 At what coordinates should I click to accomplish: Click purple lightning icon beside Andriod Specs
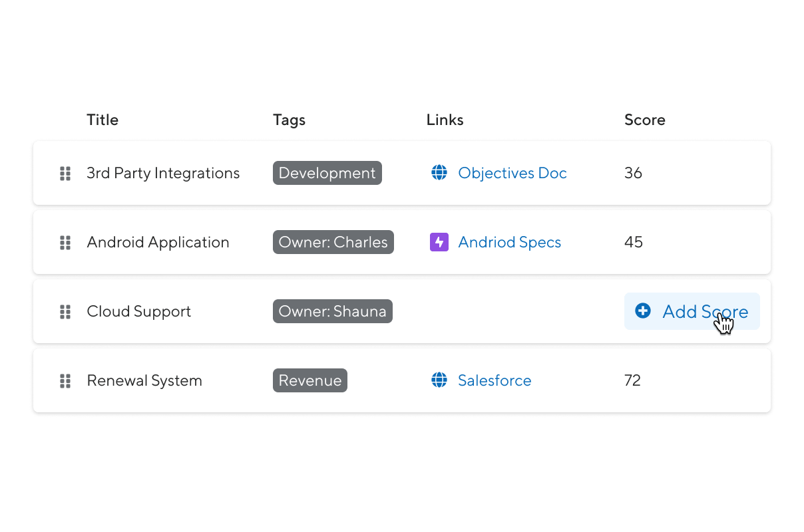coord(439,242)
